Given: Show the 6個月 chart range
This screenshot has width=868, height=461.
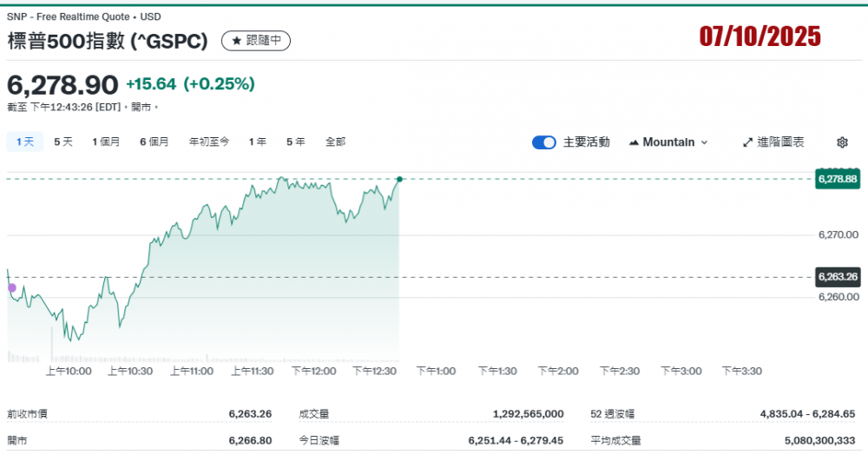Looking at the screenshot, I should click(x=155, y=142).
